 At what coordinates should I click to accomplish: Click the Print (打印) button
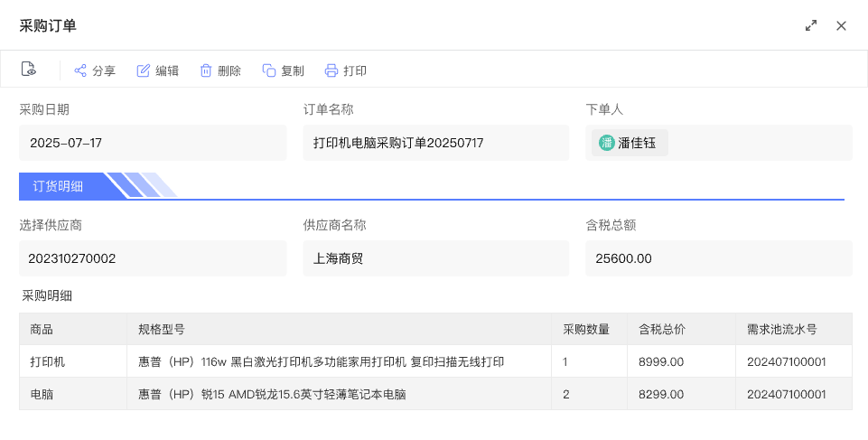point(345,70)
